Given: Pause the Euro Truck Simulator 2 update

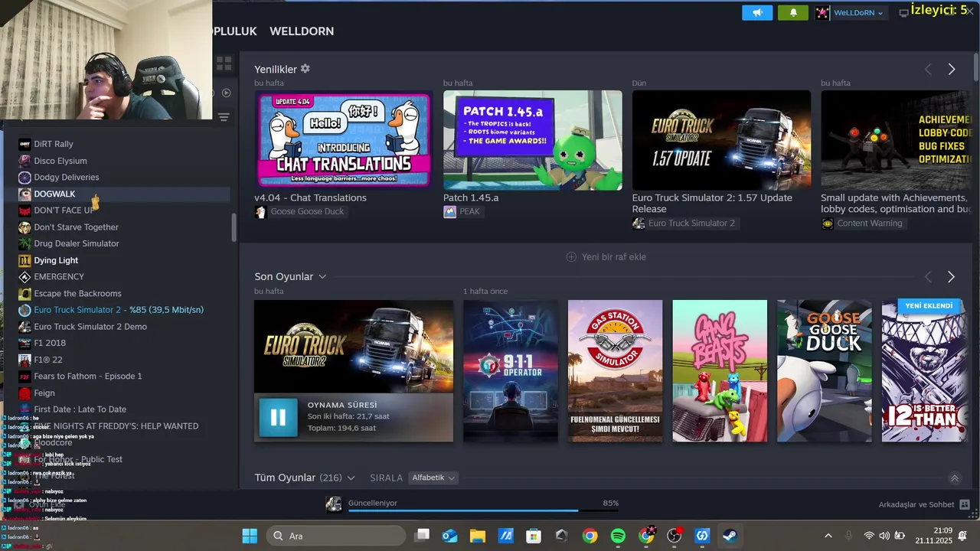Looking at the screenshot, I should point(278,417).
